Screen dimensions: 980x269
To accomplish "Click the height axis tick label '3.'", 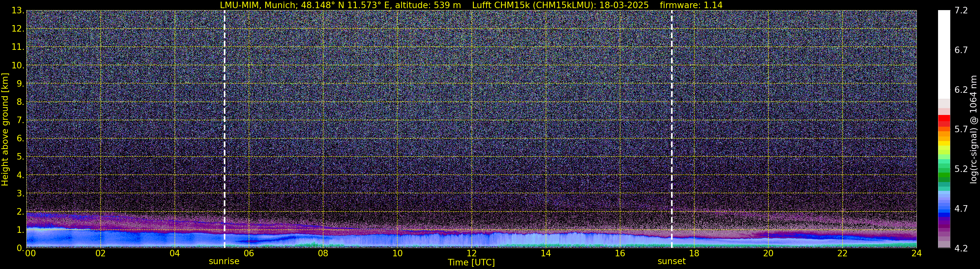I will click(x=20, y=193).
